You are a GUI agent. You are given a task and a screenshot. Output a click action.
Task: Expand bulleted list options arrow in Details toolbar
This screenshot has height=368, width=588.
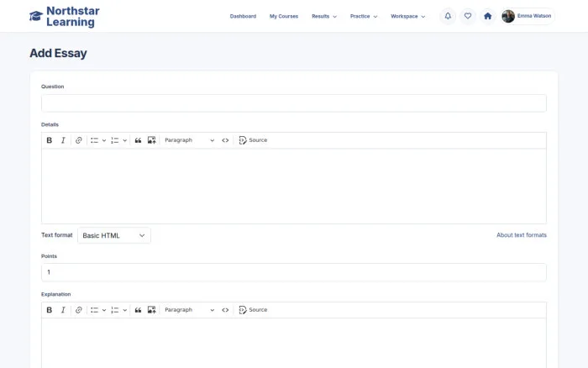coord(104,140)
